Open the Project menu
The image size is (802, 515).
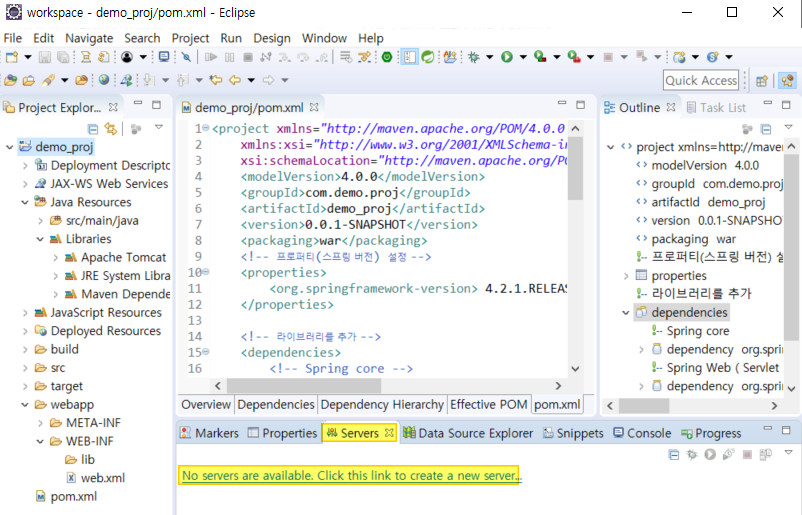(x=190, y=38)
